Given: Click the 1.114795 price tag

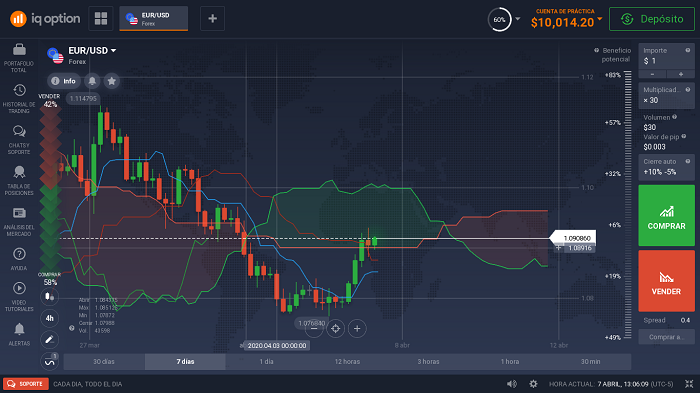Looking at the screenshot, I should coord(83,99).
